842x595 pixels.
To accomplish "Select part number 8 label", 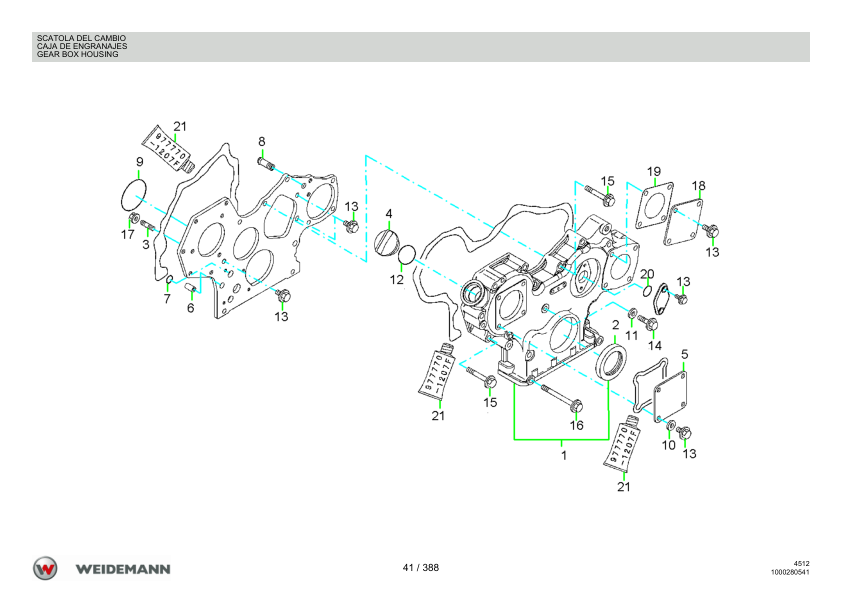I will (x=261, y=141).
